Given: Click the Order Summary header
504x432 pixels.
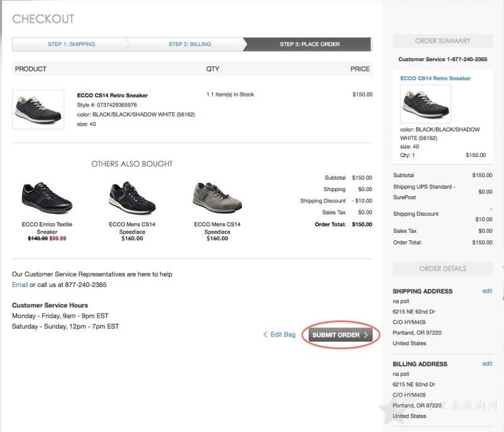Looking at the screenshot, I should coord(443,41).
